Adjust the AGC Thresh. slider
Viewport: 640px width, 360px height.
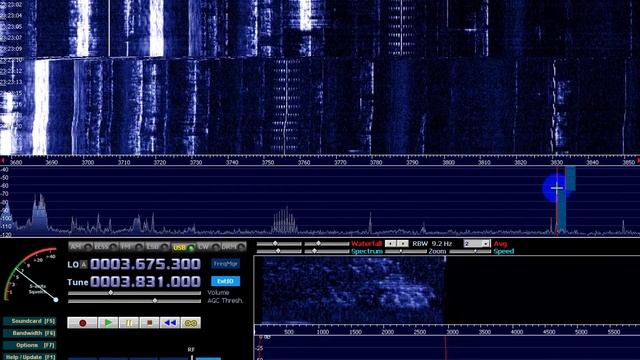pos(134,301)
